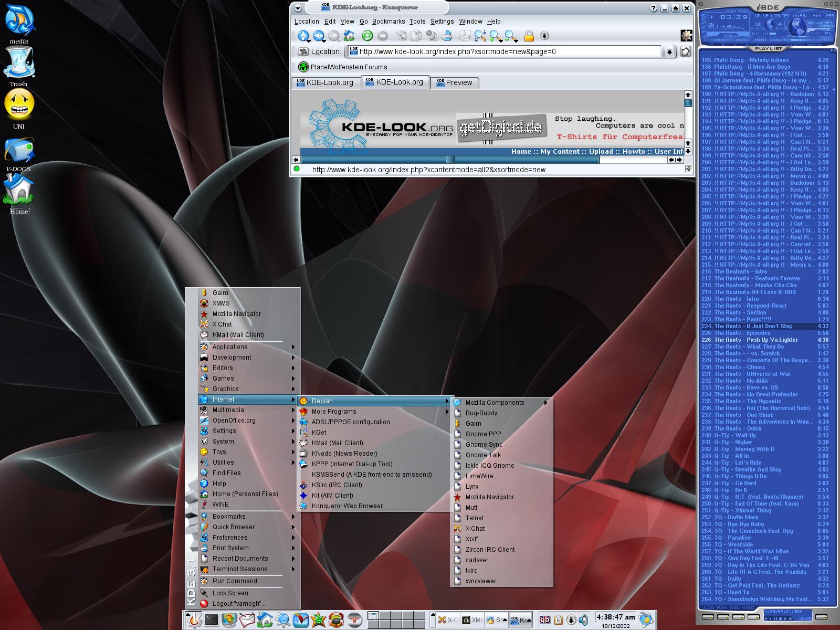Open the KDE K menu button in panel
The height and width of the screenshot is (630, 840).
point(194,619)
